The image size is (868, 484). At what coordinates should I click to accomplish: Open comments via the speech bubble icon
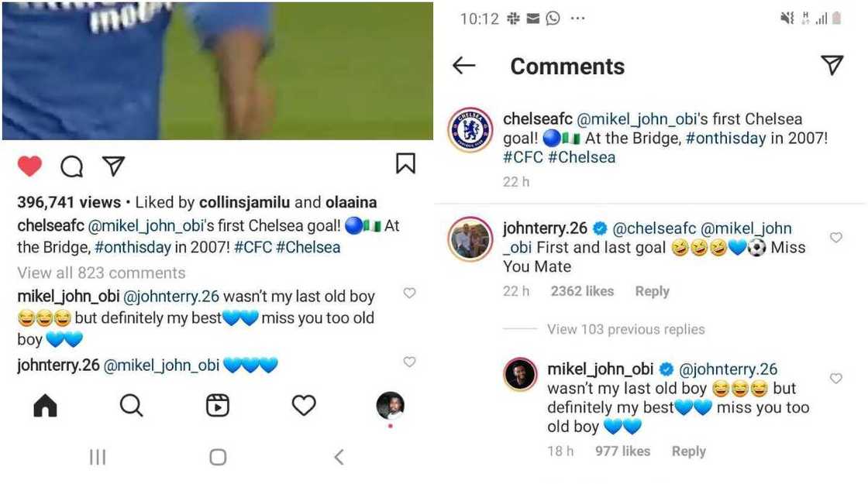pos(72,166)
